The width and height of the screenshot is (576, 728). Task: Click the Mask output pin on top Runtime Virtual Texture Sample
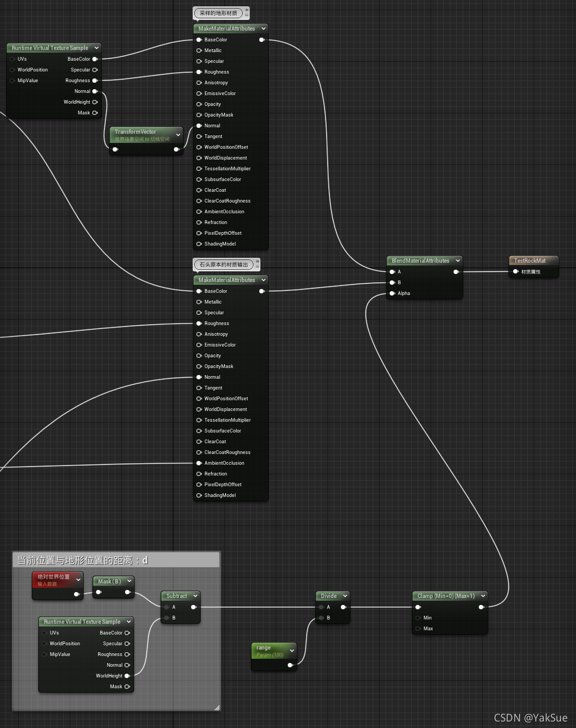tap(95, 112)
